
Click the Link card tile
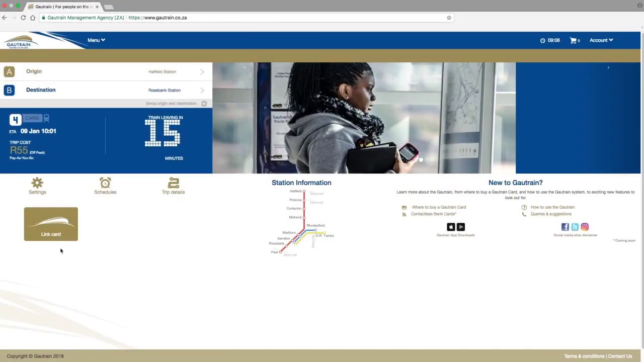point(51,224)
